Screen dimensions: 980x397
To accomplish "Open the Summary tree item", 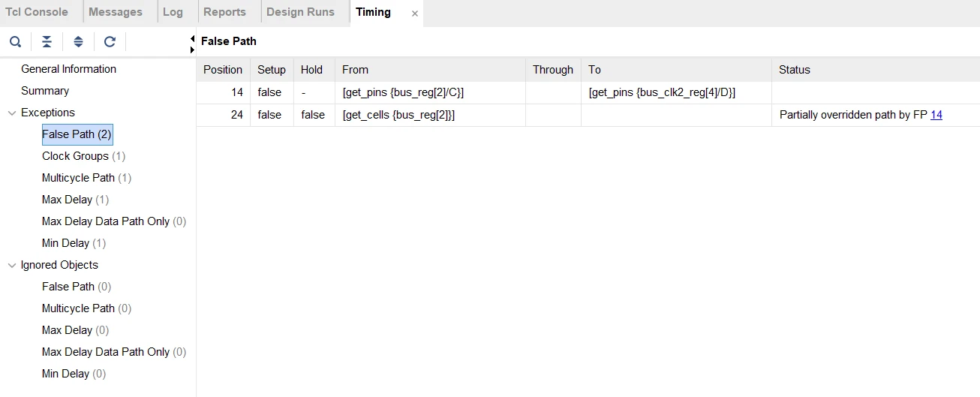I will [x=45, y=91].
